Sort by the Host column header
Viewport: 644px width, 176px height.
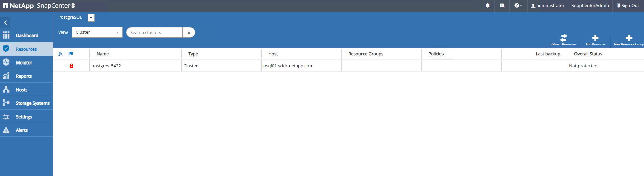pyautogui.click(x=273, y=54)
